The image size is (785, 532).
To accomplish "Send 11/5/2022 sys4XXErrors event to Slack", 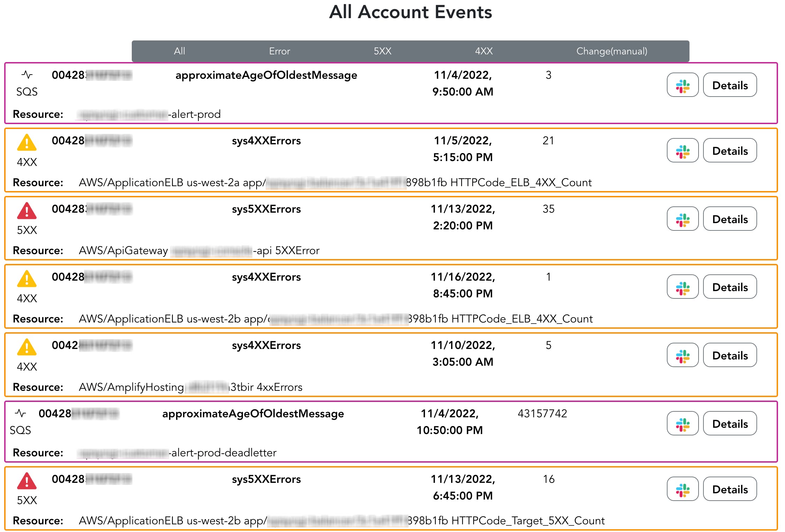I will coord(682,151).
